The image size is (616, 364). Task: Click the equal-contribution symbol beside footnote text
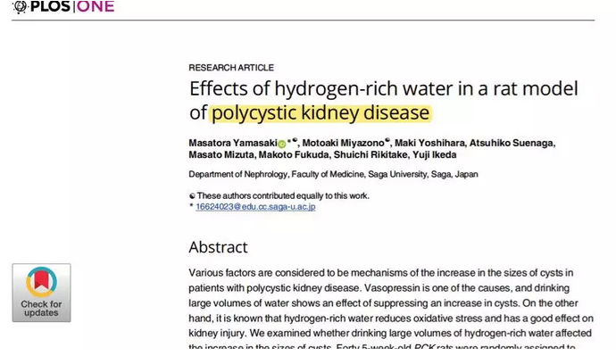pyautogui.click(x=192, y=196)
